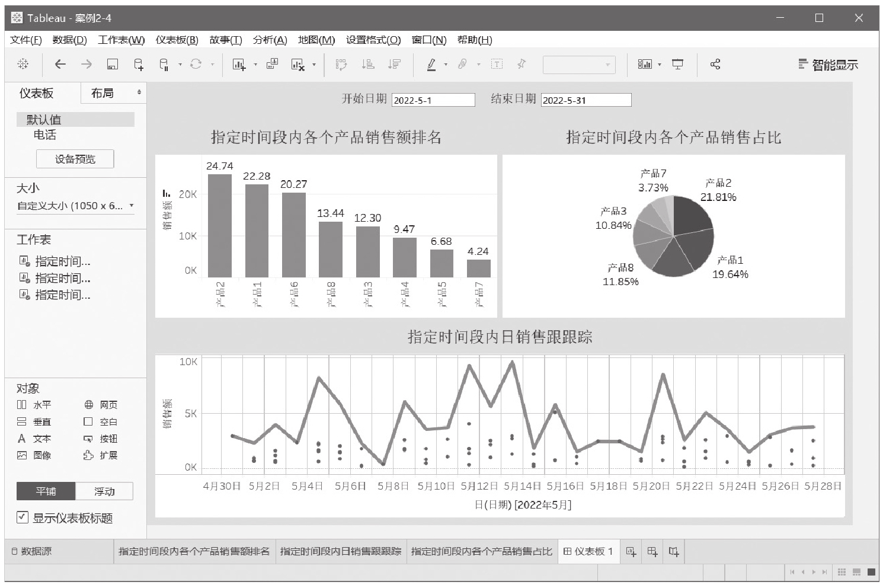Click the undo back arrow in toolbar
This screenshot has height=588, width=883.
click(60, 65)
